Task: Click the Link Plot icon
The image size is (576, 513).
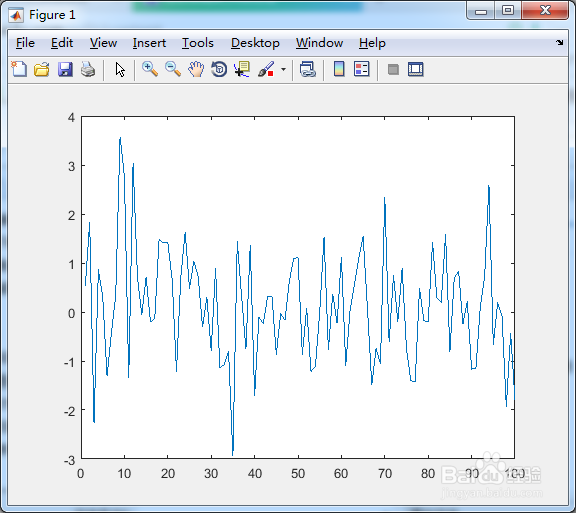Action: 308,69
